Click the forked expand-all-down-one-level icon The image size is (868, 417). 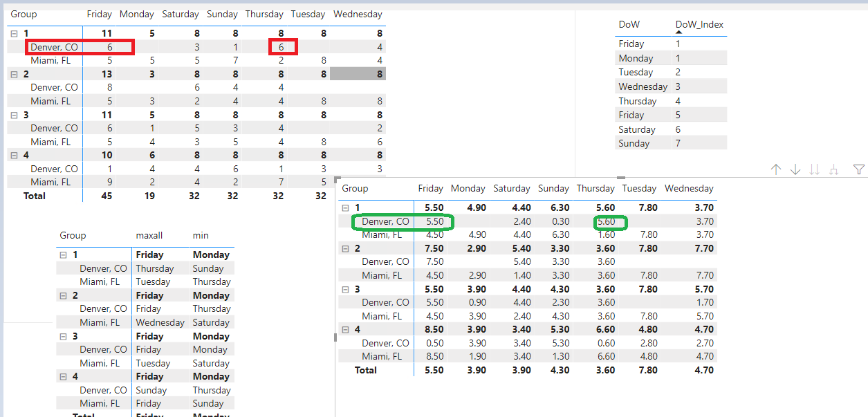(x=833, y=169)
